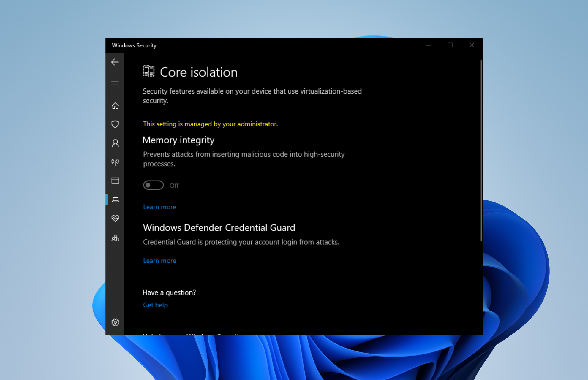Open Device performance & health heart icon

point(115,218)
